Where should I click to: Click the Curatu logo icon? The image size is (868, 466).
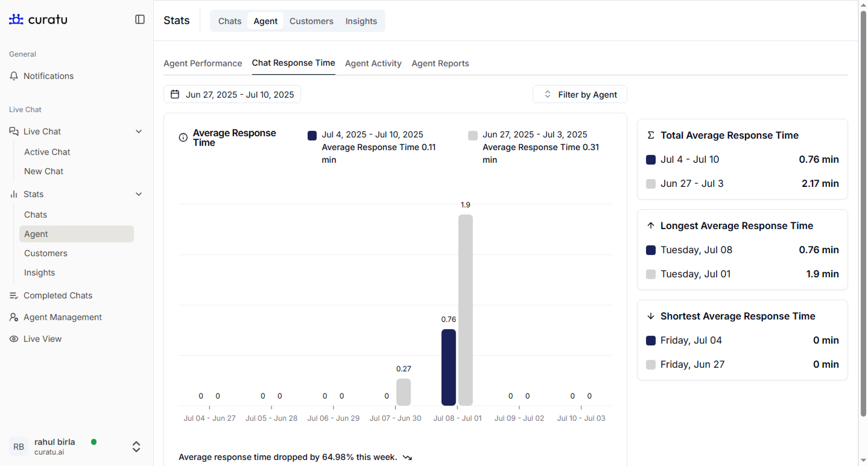point(16,20)
